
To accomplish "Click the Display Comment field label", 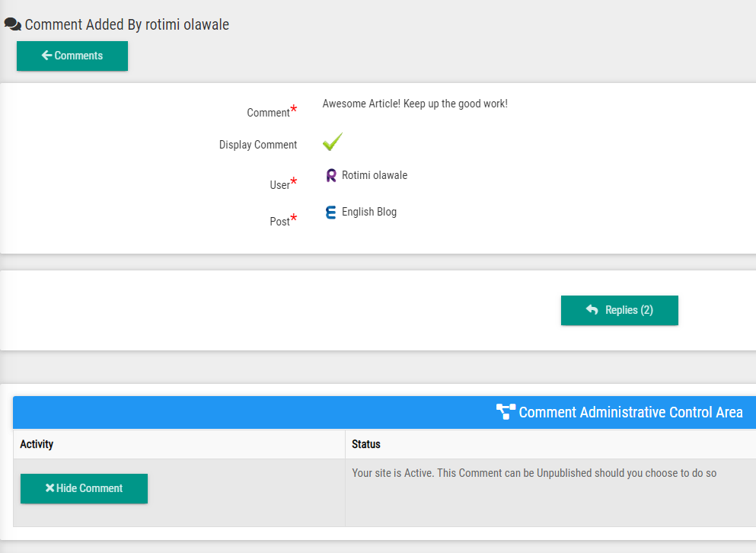I will pos(258,145).
